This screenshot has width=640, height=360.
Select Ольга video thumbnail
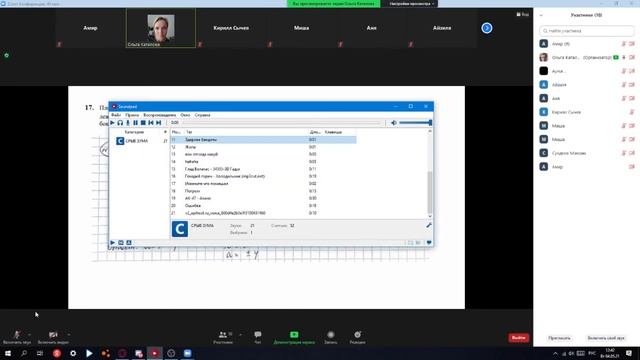(161, 28)
